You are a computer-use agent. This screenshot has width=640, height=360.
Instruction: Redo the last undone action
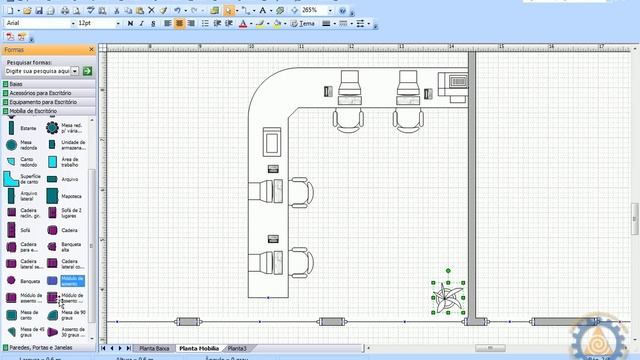[194, 11]
